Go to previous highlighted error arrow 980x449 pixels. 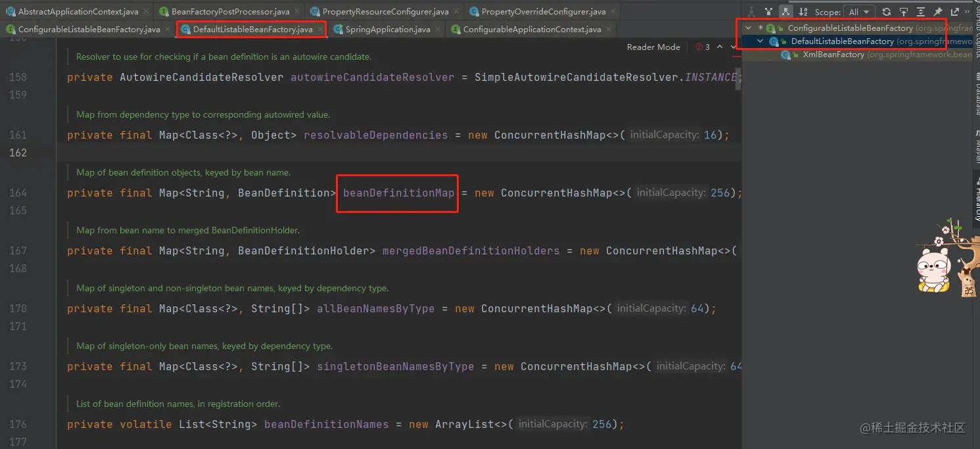(720, 47)
